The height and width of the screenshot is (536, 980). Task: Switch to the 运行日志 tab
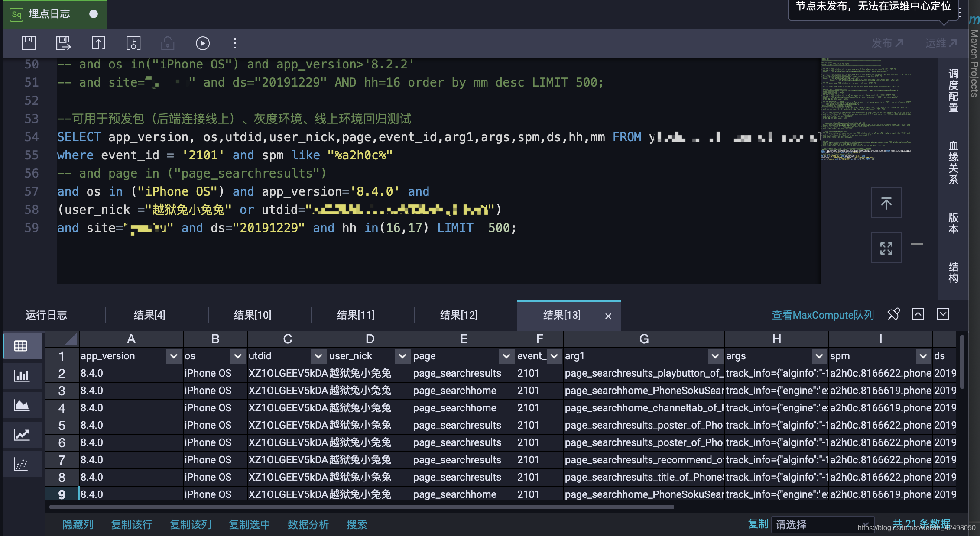pos(46,315)
